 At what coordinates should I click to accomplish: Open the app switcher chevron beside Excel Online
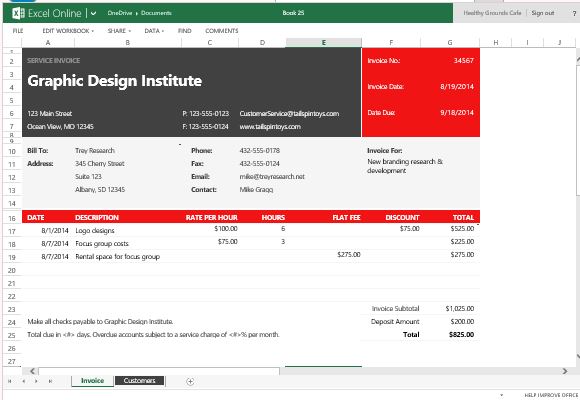click(x=94, y=13)
